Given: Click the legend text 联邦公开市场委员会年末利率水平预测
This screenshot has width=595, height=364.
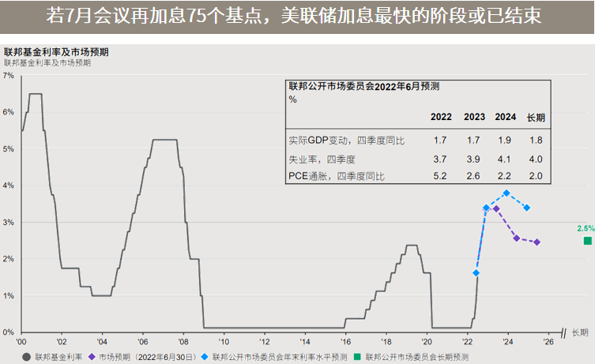Looking at the screenshot, I should (x=280, y=357).
